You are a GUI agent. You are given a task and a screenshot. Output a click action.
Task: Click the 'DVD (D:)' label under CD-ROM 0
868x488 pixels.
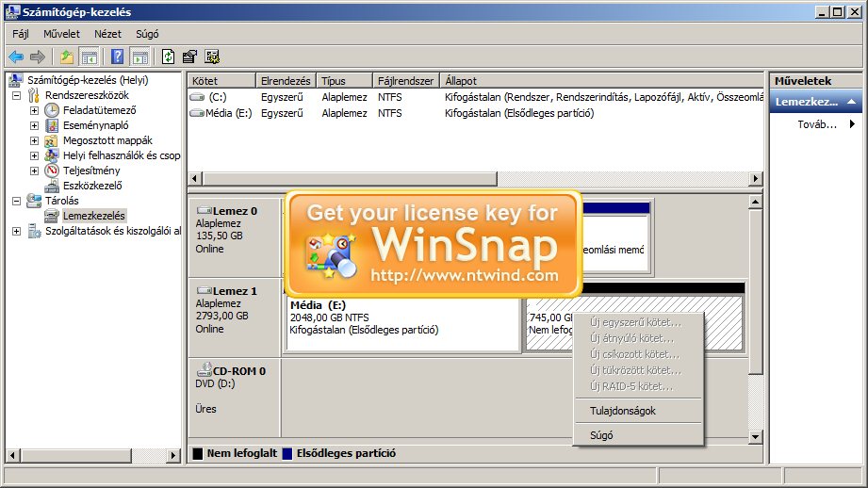[215, 384]
